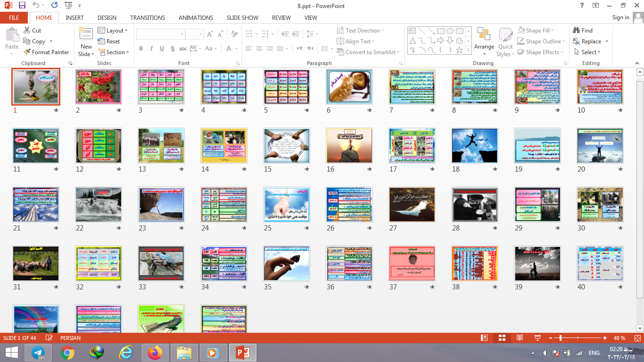This screenshot has height=362, width=644.
Task: Click the Format Painter icon
Action: click(27, 52)
